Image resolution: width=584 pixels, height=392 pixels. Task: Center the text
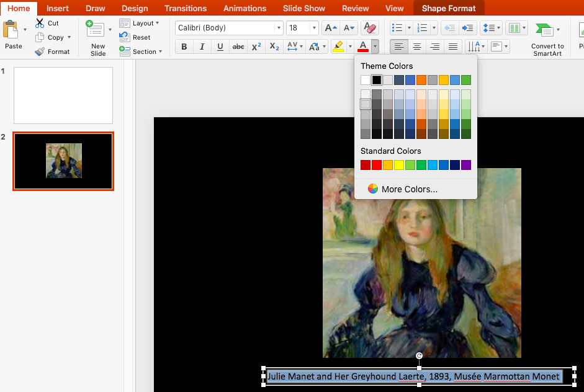[x=417, y=47]
